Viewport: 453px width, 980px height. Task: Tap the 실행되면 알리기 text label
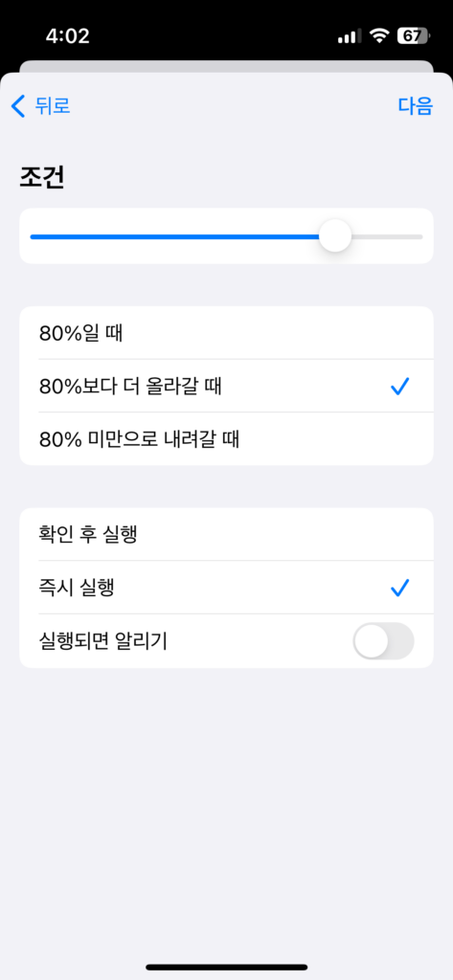point(102,641)
